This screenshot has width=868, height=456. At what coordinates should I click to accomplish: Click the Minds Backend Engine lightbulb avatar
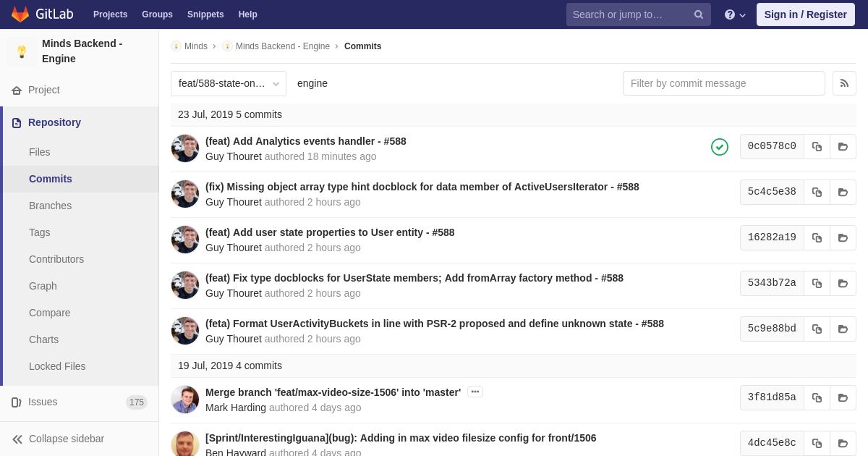click(x=22, y=51)
